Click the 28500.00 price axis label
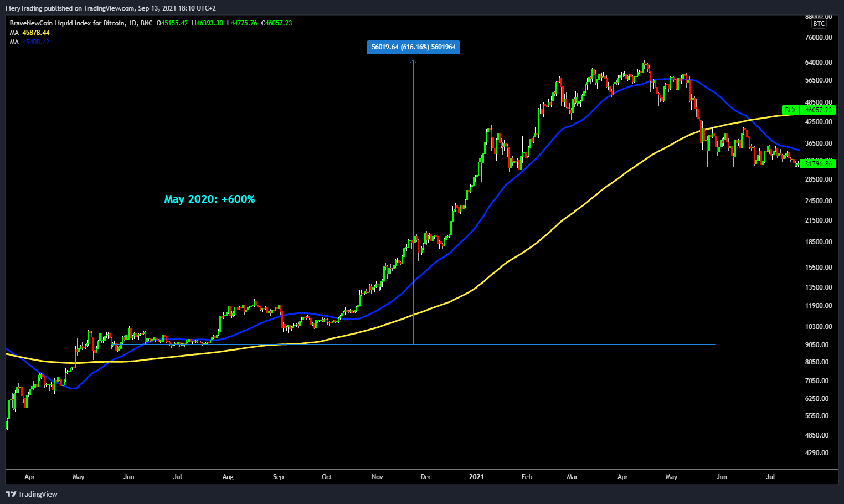The width and height of the screenshot is (844, 504). tap(819, 179)
